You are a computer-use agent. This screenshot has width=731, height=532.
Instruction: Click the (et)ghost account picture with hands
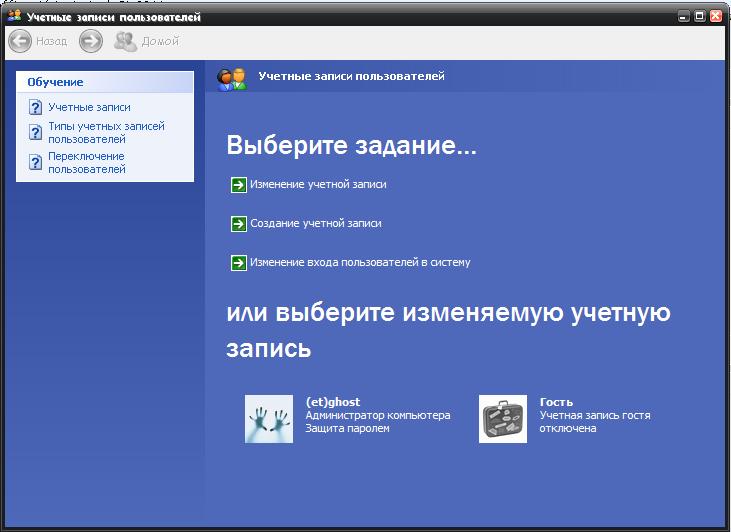tap(269, 419)
